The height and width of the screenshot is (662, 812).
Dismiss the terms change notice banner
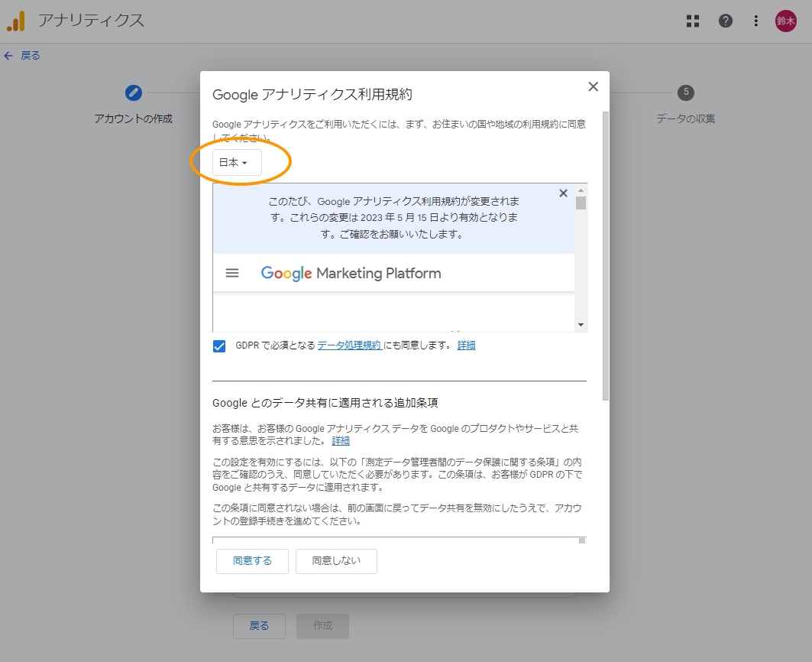tap(564, 193)
